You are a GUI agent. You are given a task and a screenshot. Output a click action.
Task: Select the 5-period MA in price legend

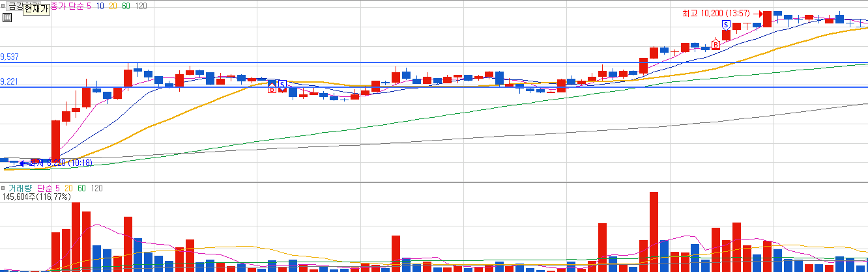point(89,5)
